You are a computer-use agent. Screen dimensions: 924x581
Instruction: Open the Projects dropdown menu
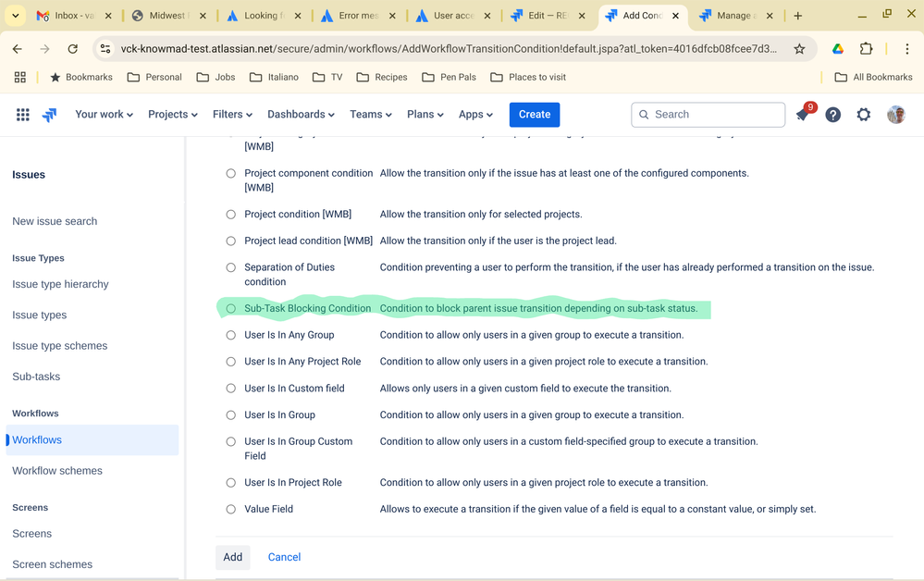pyautogui.click(x=171, y=114)
